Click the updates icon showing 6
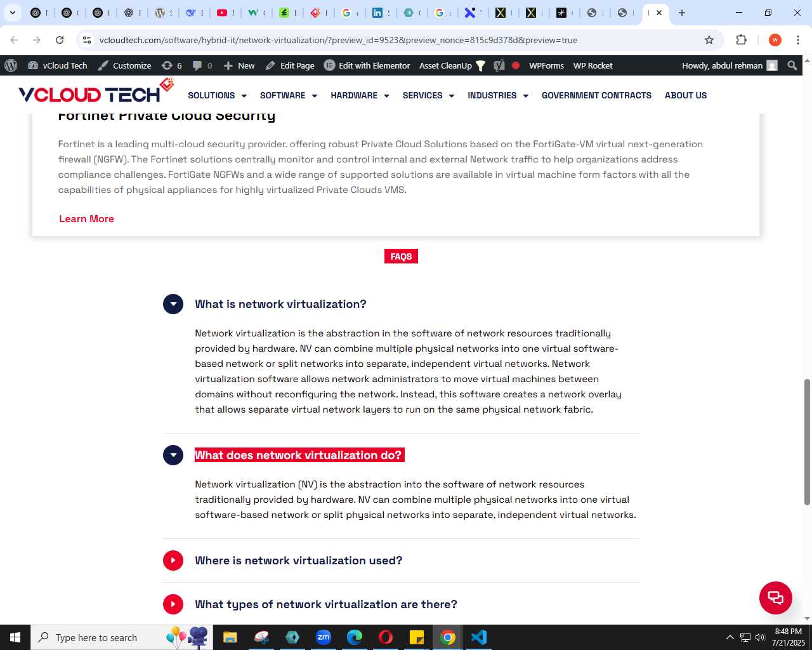Image resolution: width=812 pixels, height=650 pixels. point(172,65)
